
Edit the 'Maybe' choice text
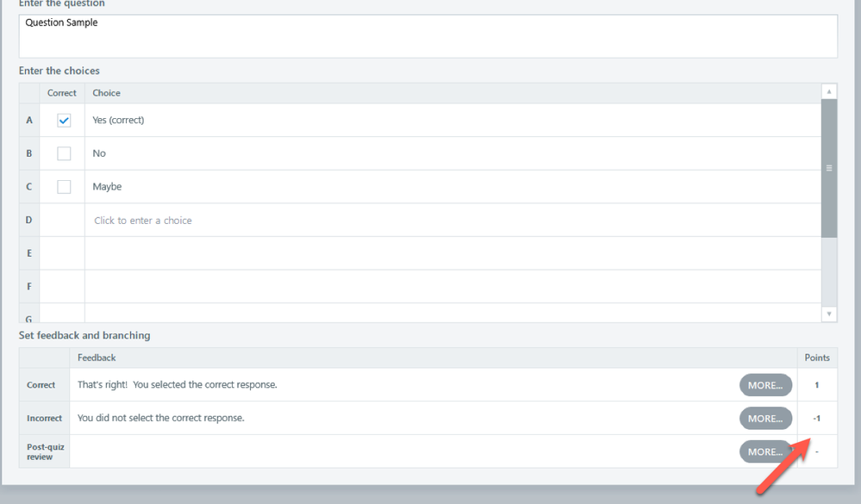pos(107,187)
